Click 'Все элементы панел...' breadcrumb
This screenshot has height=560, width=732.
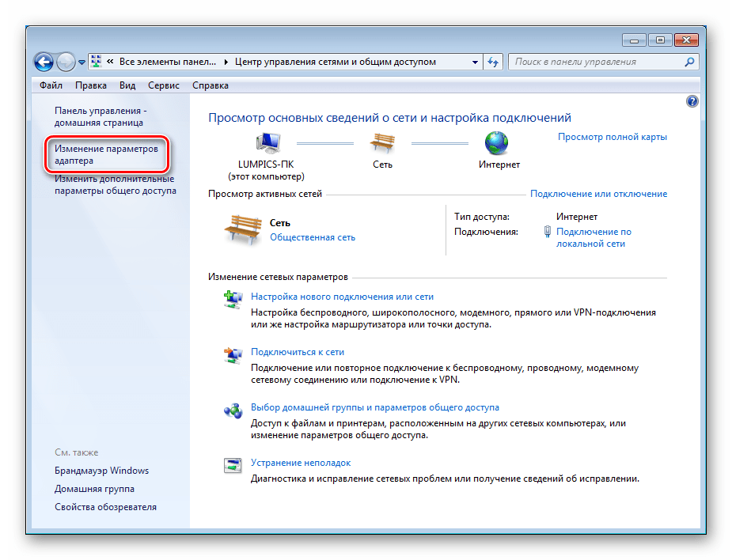coord(168,62)
